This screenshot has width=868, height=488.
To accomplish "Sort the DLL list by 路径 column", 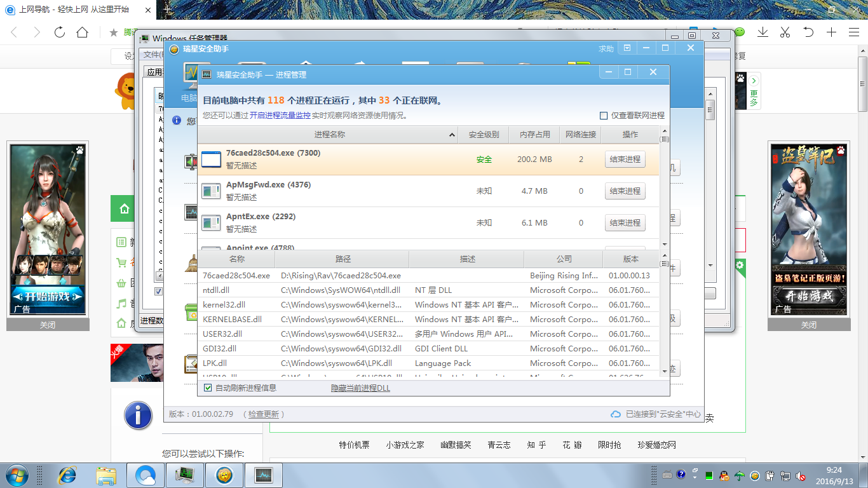I will point(342,259).
